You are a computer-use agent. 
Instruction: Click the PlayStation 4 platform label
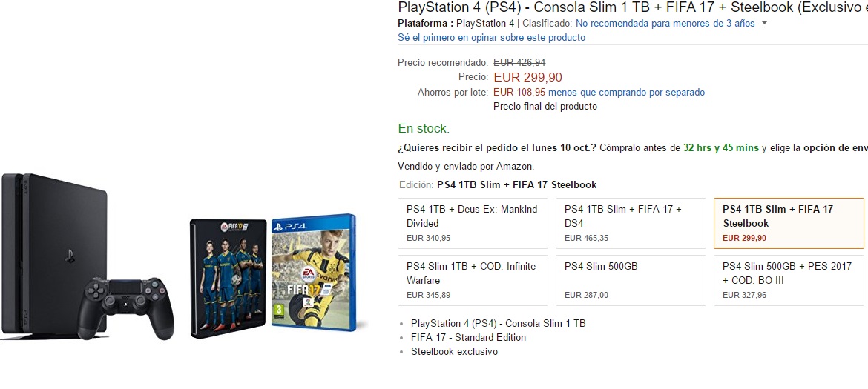pyautogui.click(x=485, y=24)
